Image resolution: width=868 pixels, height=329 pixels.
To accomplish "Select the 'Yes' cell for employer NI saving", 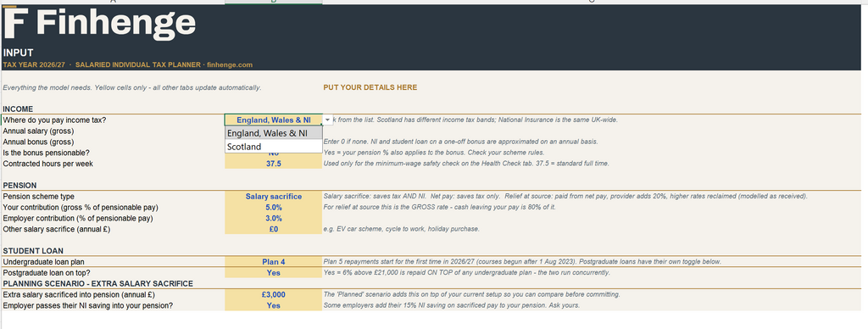I will [274, 305].
